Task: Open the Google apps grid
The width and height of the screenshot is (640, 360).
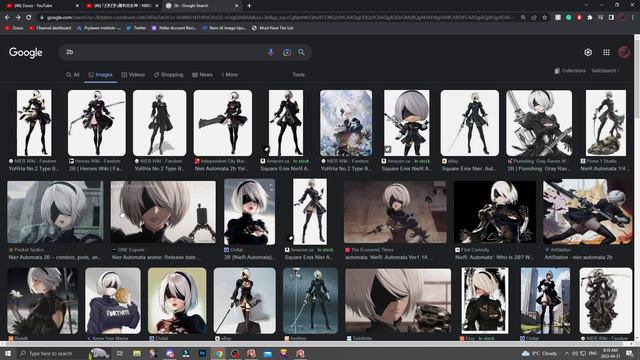Action: point(607,52)
